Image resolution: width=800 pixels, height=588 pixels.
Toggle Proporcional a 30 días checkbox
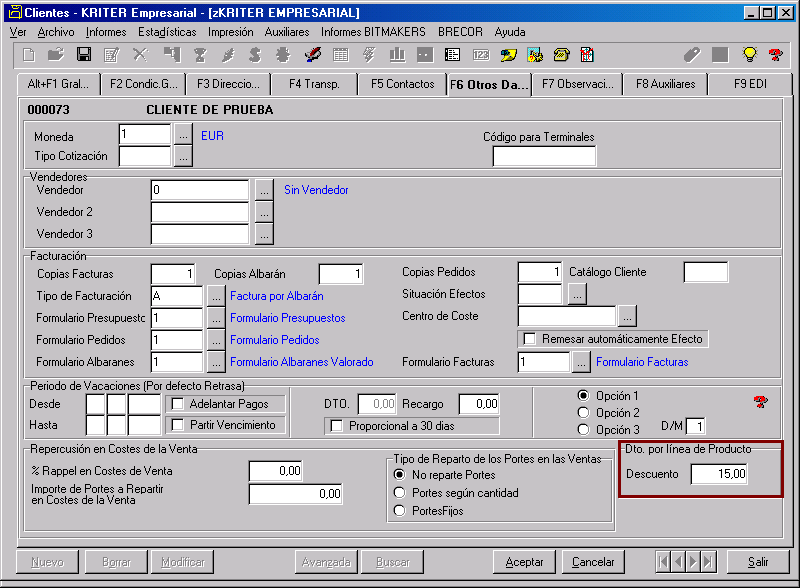point(337,426)
